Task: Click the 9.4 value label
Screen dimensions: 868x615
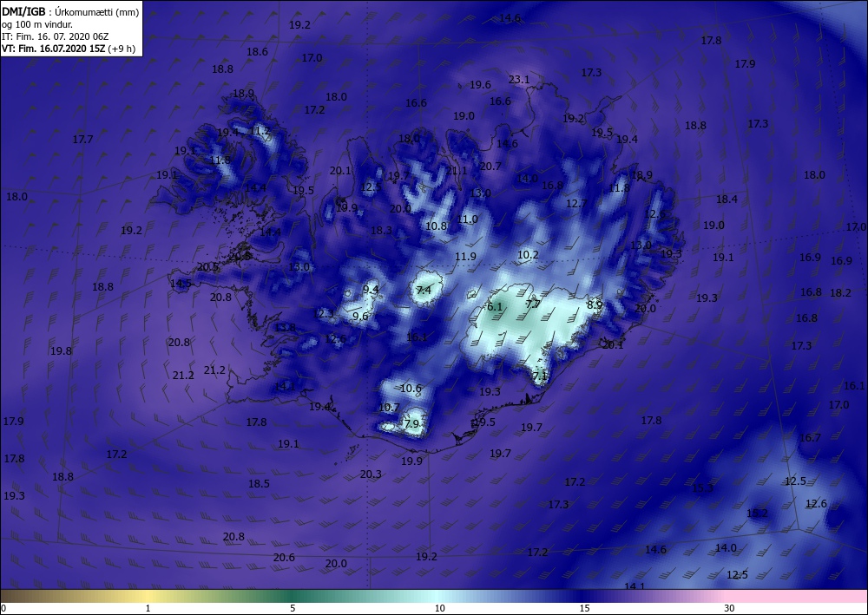Action: 371,289
